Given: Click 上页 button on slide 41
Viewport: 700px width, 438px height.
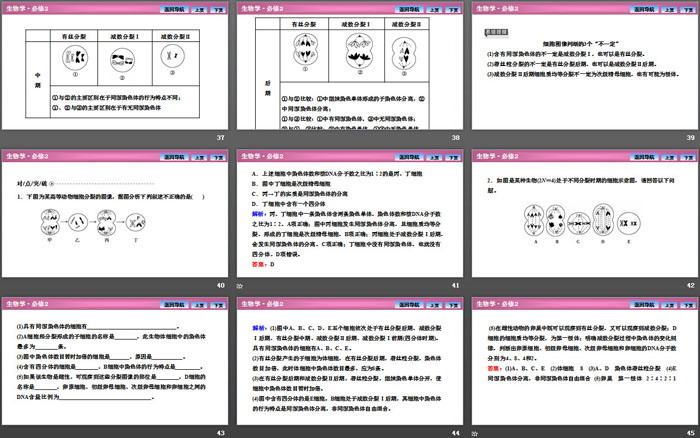Looking at the screenshot, I should point(434,157).
